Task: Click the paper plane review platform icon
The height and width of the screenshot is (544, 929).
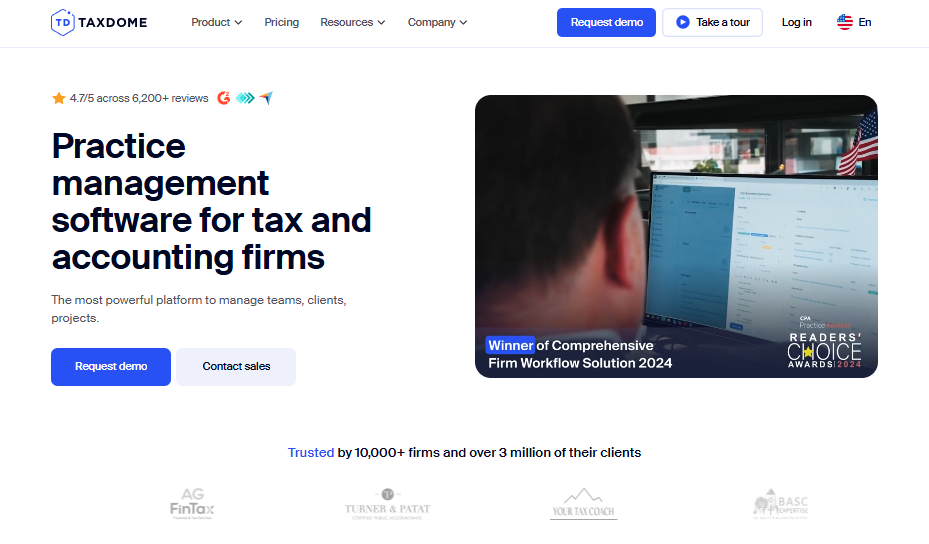Action: pyautogui.click(x=266, y=98)
